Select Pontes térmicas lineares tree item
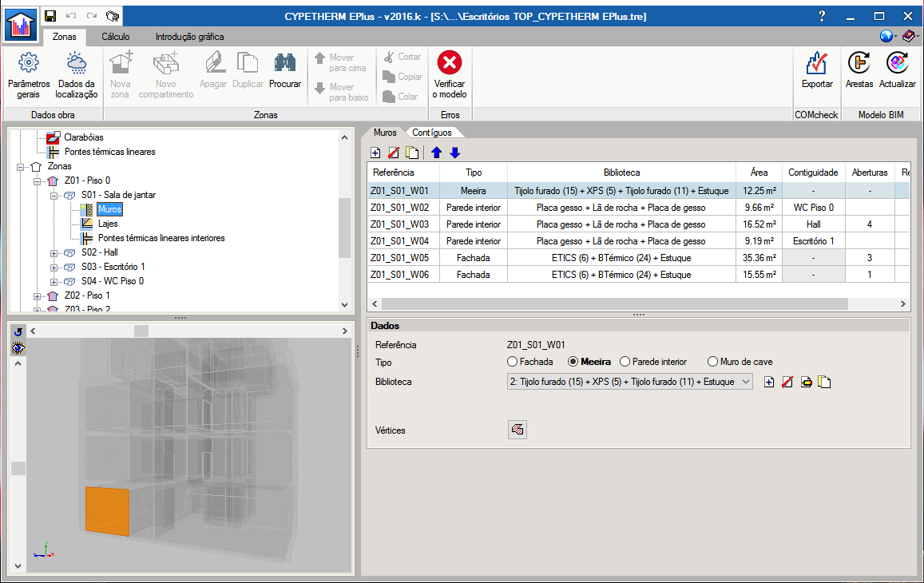Viewport: 924px width, 583px height. pos(110,152)
